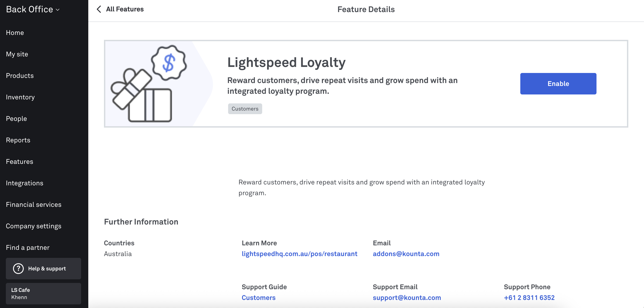Open Company settings
Screen dimensions: 644x308
tap(34, 226)
